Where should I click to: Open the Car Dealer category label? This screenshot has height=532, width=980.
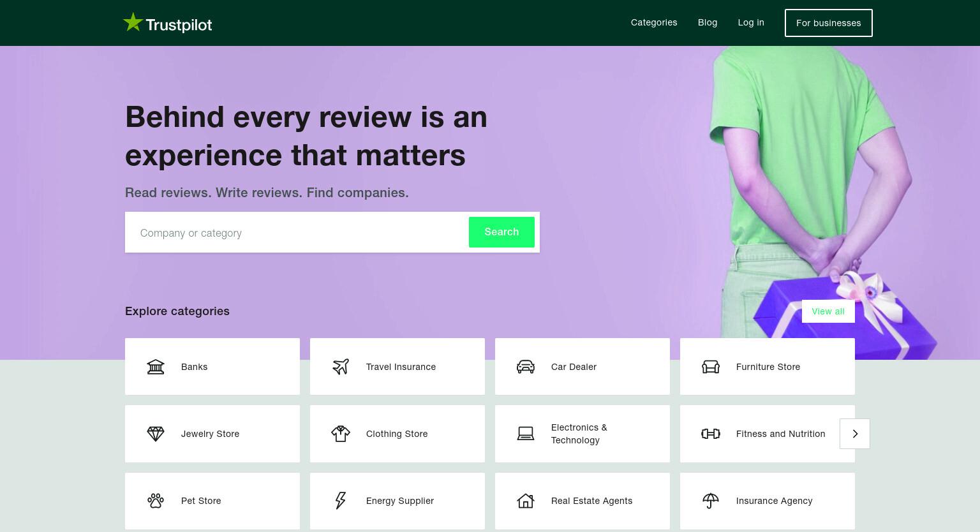574,367
